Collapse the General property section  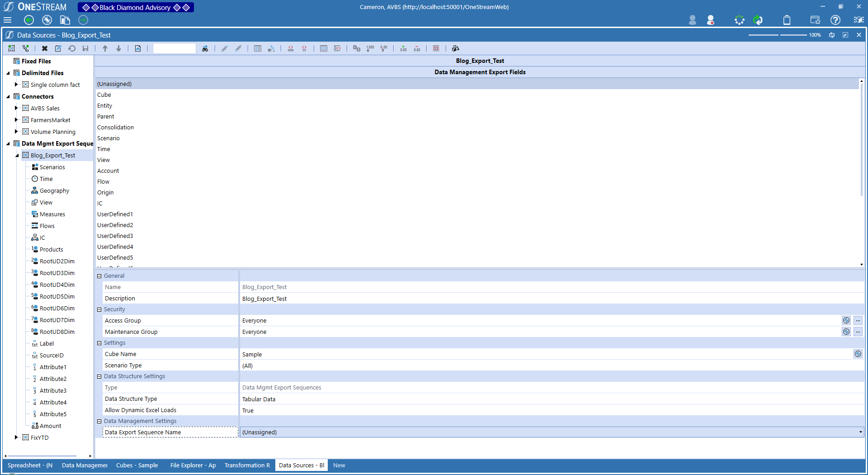(99, 276)
